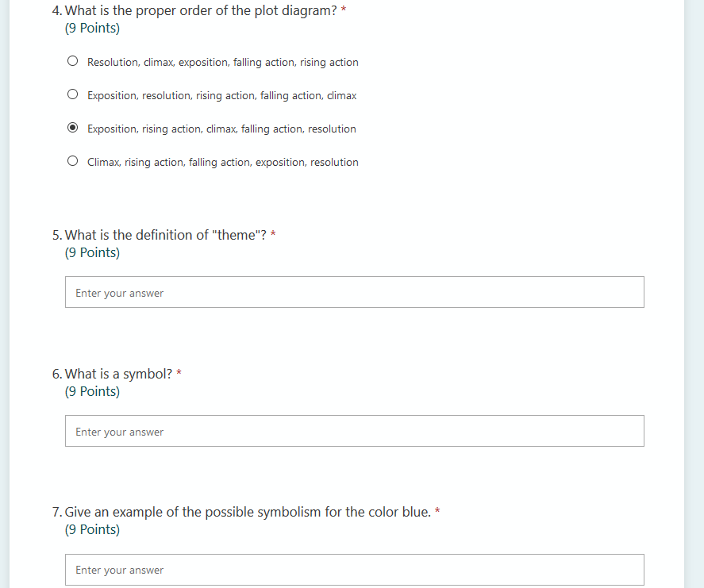Click the answer field for the color blue symbolism question
The width and height of the screenshot is (704, 588).
coord(355,570)
